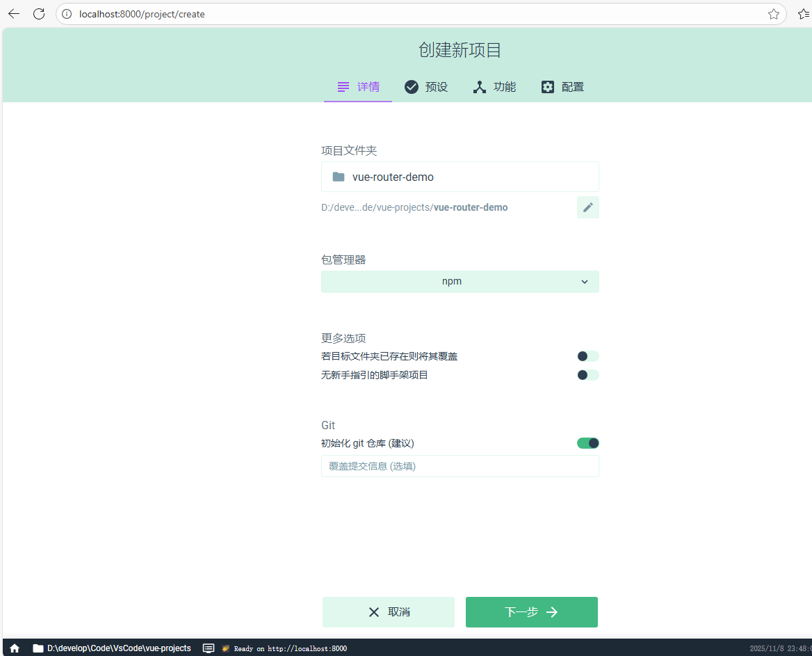Switch to the 功能 tab
The image size is (812, 656).
(494, 87)
